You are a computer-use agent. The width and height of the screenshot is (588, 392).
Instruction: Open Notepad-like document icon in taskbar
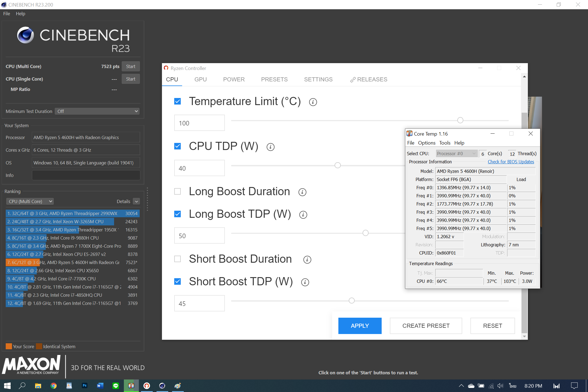(69, 386)
